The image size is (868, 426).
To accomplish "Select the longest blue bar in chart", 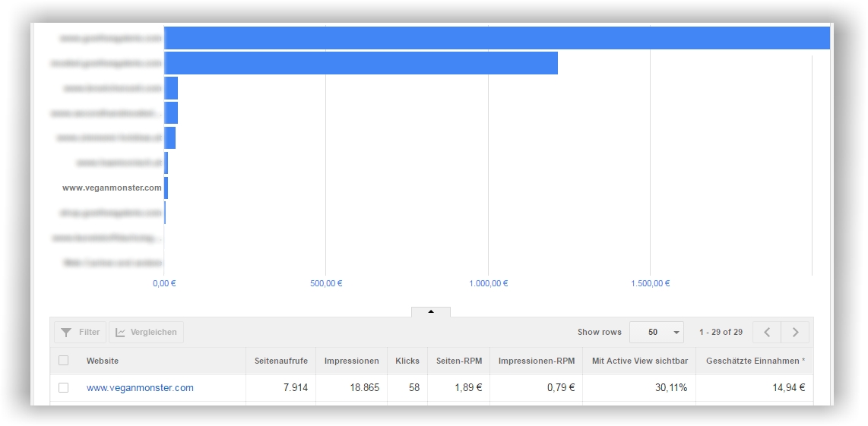I will pos(496,38).
